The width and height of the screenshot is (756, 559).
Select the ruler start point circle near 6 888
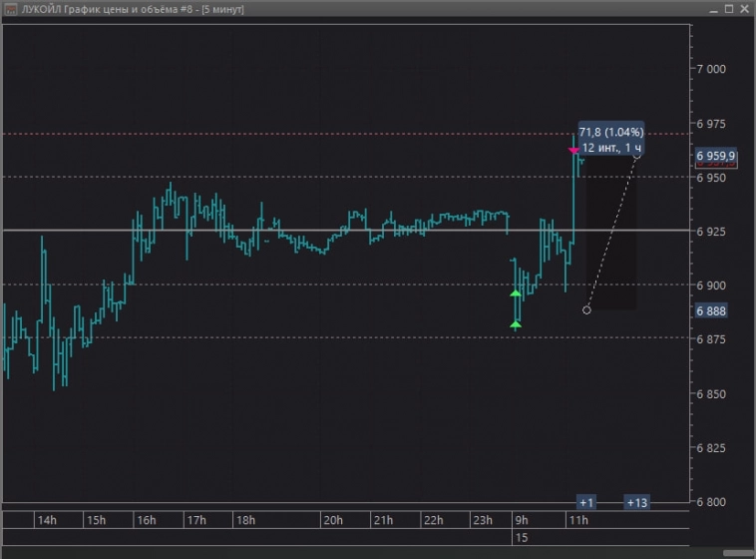click(586, 310)
